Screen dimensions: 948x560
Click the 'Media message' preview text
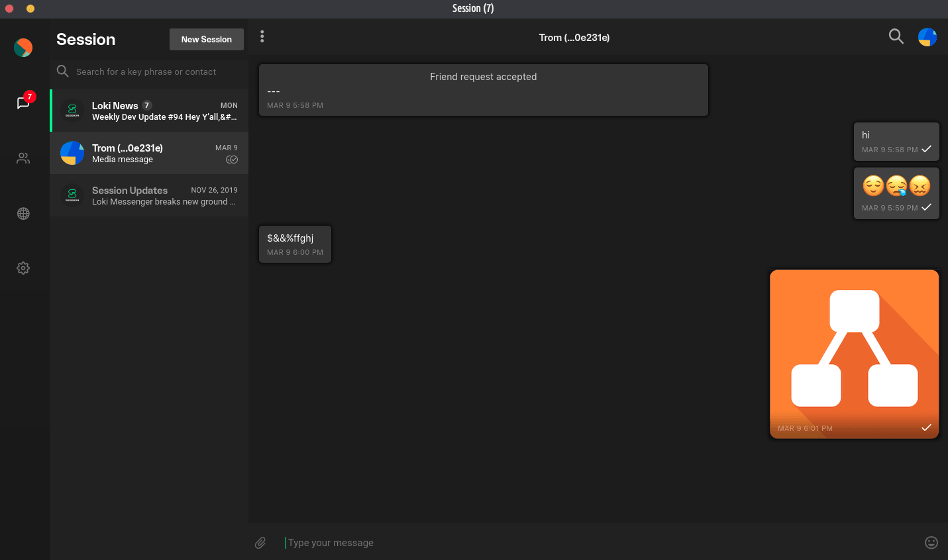[x=123, y=160]
